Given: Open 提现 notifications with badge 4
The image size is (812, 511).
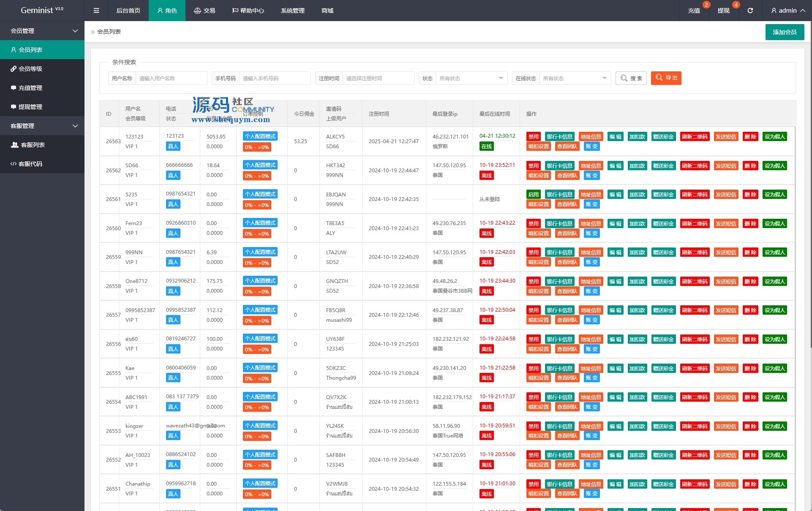Looking at the screenshot, I should 723,11.
